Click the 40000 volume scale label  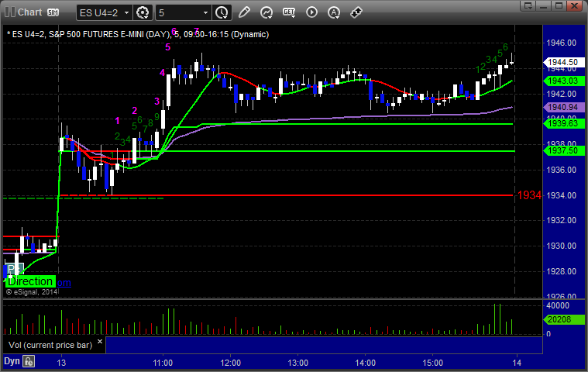pyautogui.click(x=558, y=305)
